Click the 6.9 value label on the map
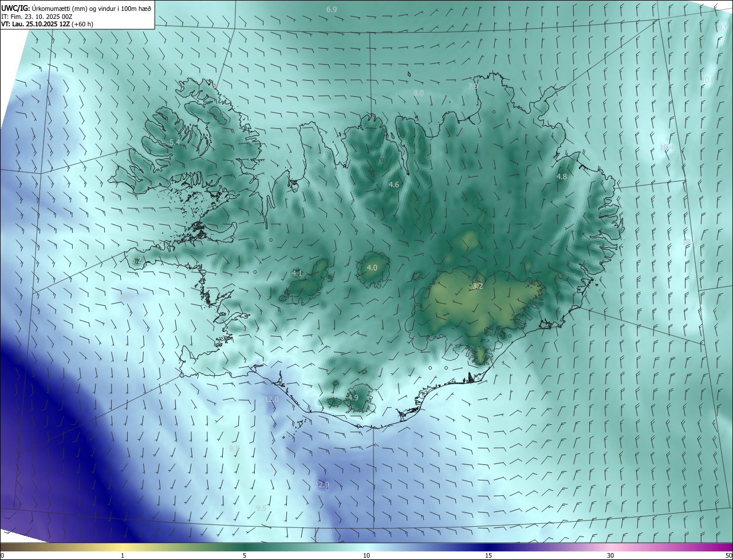The width and height of the screenshot is (733, 560). pos(332,10)
